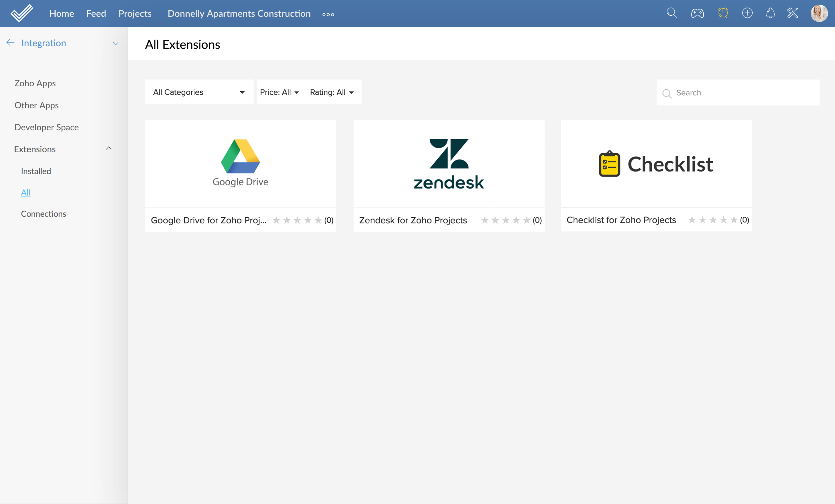
Task: Open notifications bell icon
Action: coord(770,13)
